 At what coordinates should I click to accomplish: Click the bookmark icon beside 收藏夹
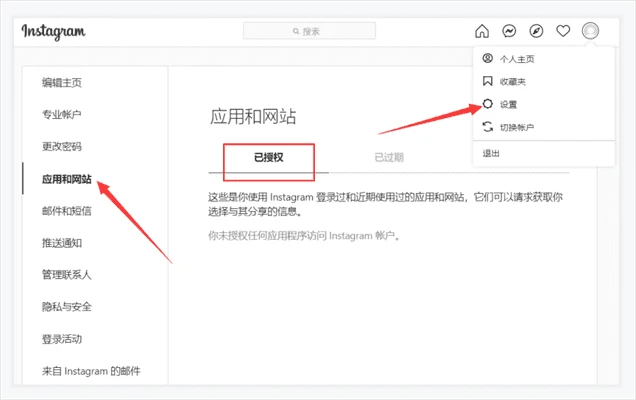pyautogui.click(x=488, y=81)
